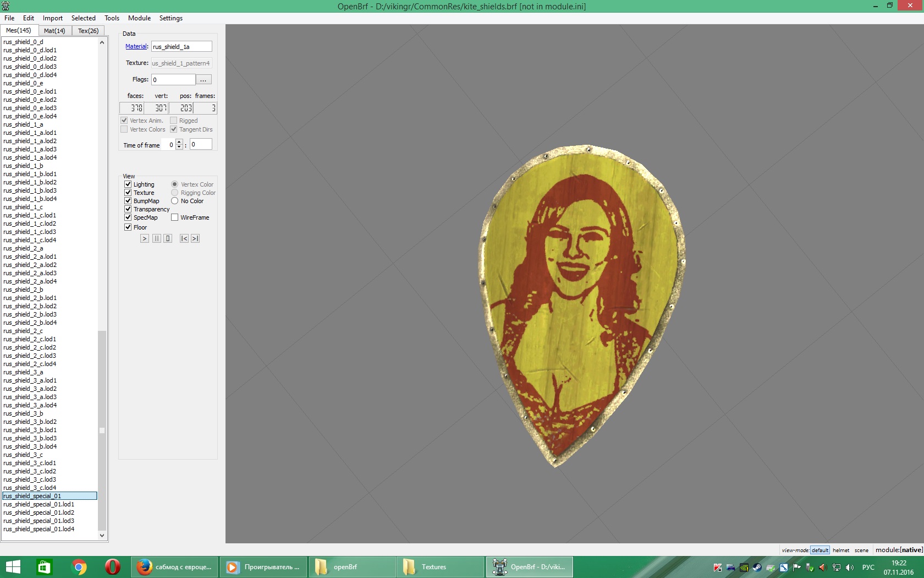This screenshot has width=924, height=578.
Task: Disable the SpecMap checkbox
Action: [128, 217]
